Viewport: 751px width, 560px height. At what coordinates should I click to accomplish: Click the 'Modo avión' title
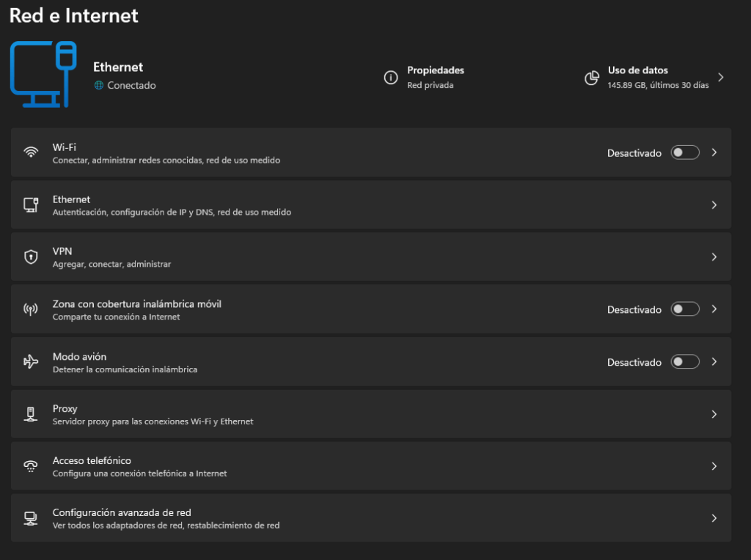point(79,356)
